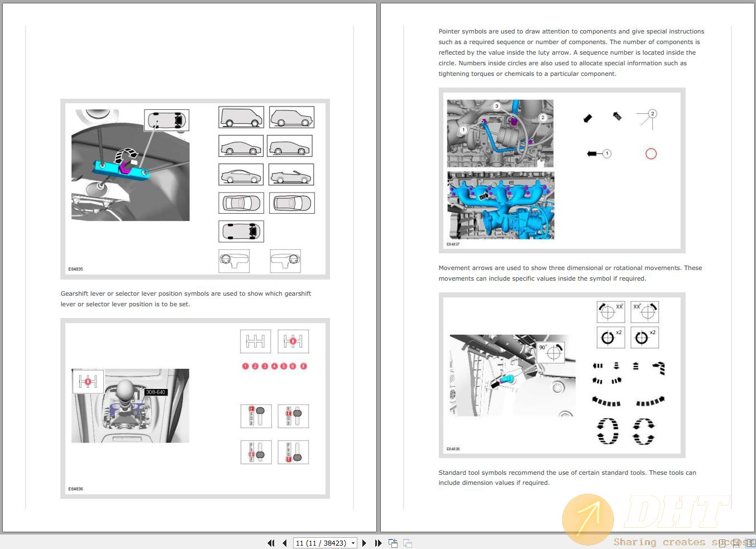
Task: Click the 308-640 tool label on gearshift image
Action: 156,392
